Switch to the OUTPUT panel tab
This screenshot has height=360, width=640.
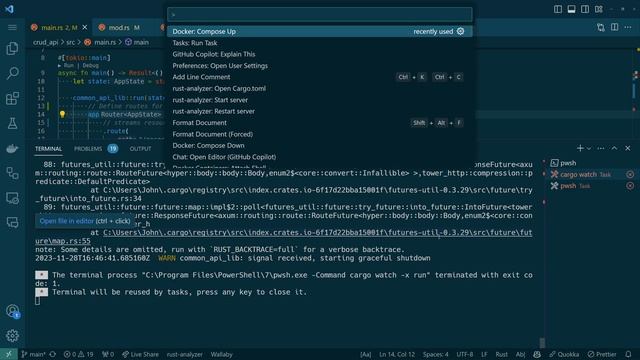[140, 149]
